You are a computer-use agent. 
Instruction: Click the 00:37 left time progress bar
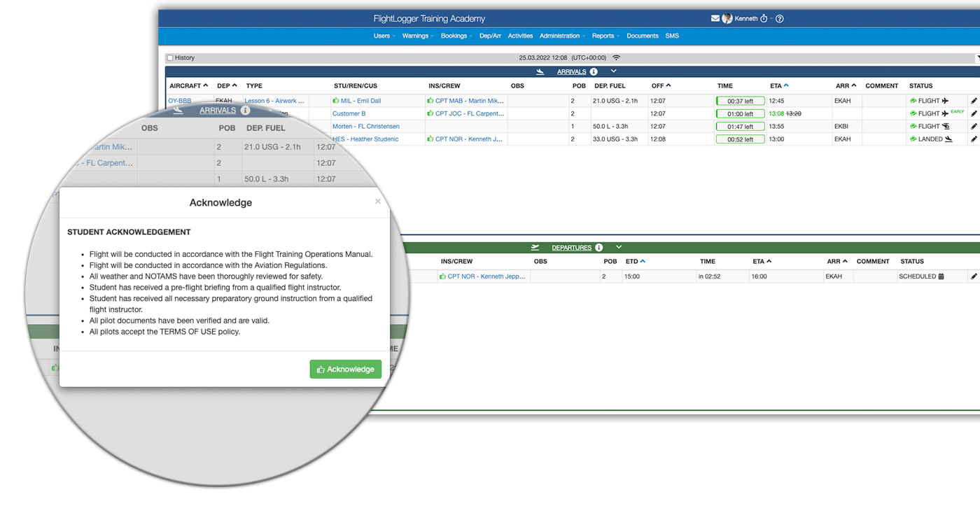point(740,101)
